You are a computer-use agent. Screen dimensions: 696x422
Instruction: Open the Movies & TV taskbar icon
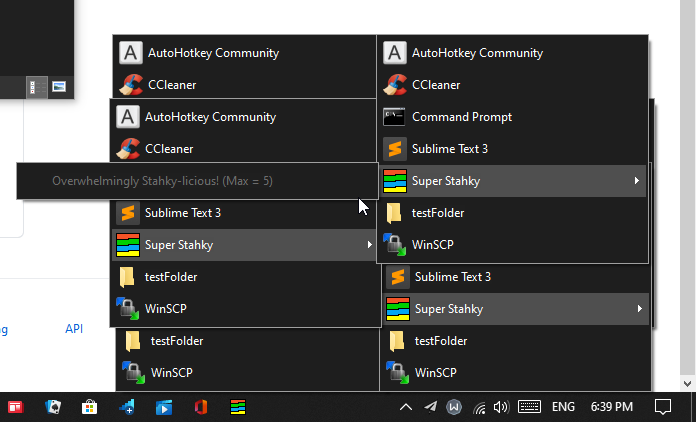164,407
